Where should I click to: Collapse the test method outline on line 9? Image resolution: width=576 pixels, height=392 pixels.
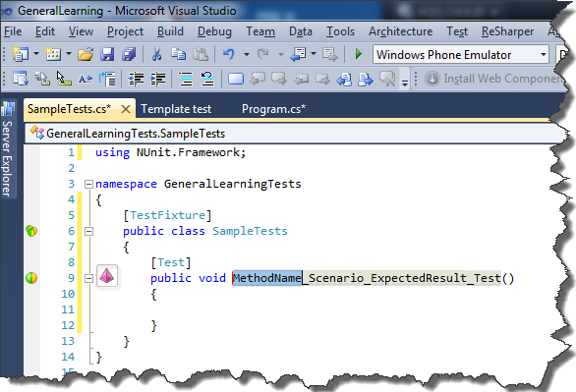(x=88, y=279)
